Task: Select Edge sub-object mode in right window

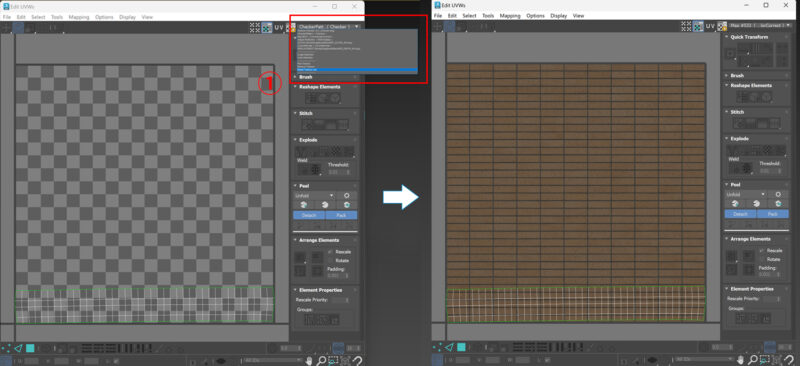Action: 449,348
